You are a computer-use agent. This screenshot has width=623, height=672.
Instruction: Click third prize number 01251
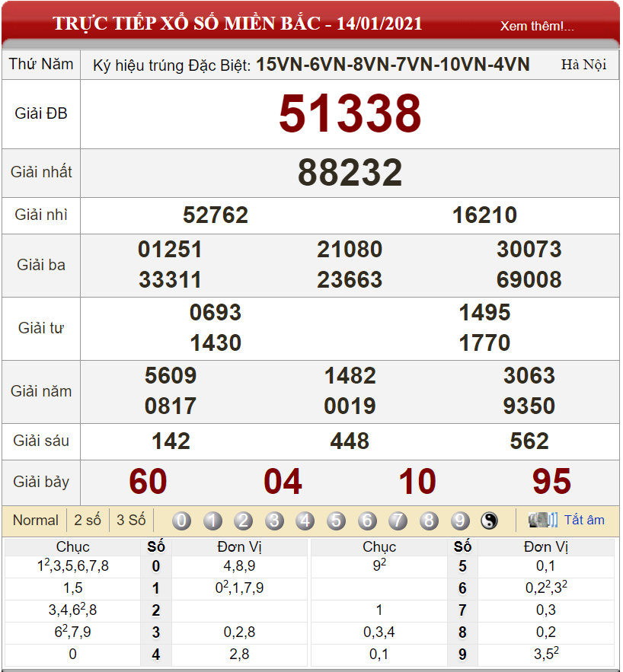click(x=170, y=250)
